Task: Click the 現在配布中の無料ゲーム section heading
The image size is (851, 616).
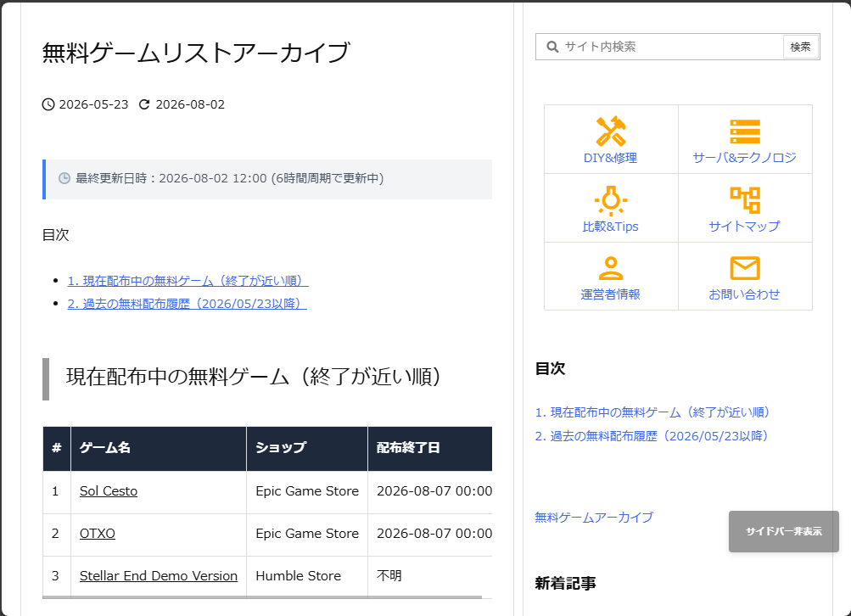Action: 254,378
